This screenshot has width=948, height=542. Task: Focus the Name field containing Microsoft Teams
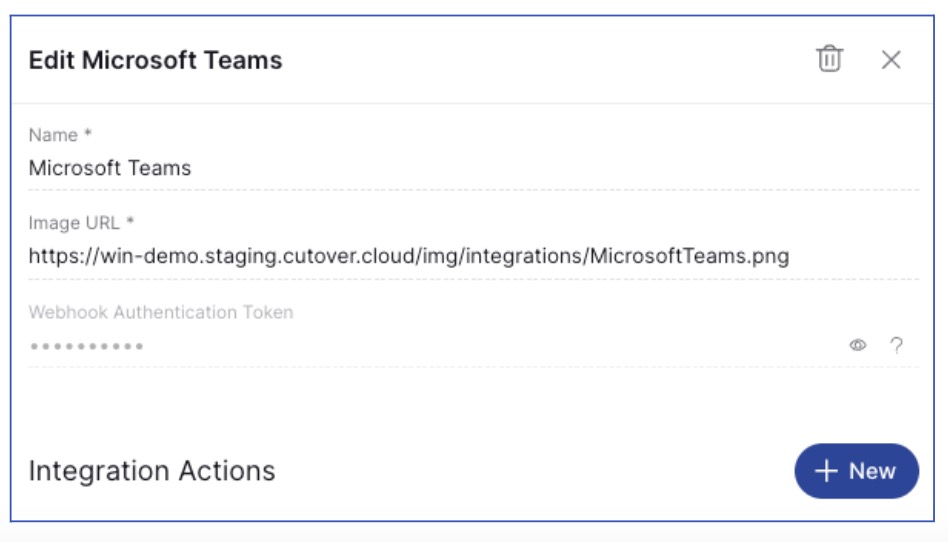110,167
